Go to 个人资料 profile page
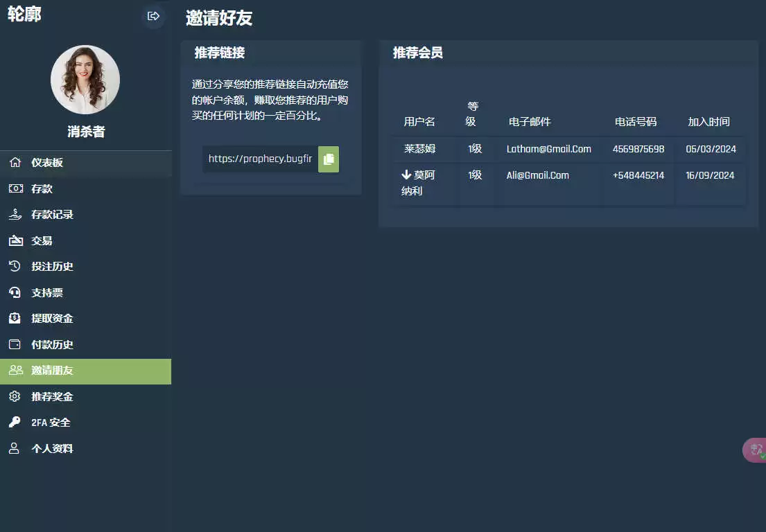The image size is (766, 532). (52, 449)
